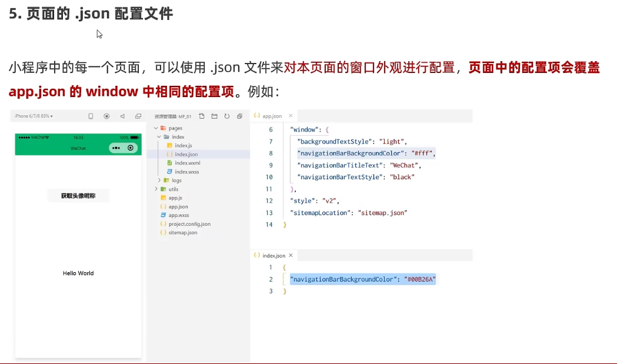Select app.js in the file tree
Image resolution: width=617 pixels, height=364 pixels.
click(x=175, y=198)
